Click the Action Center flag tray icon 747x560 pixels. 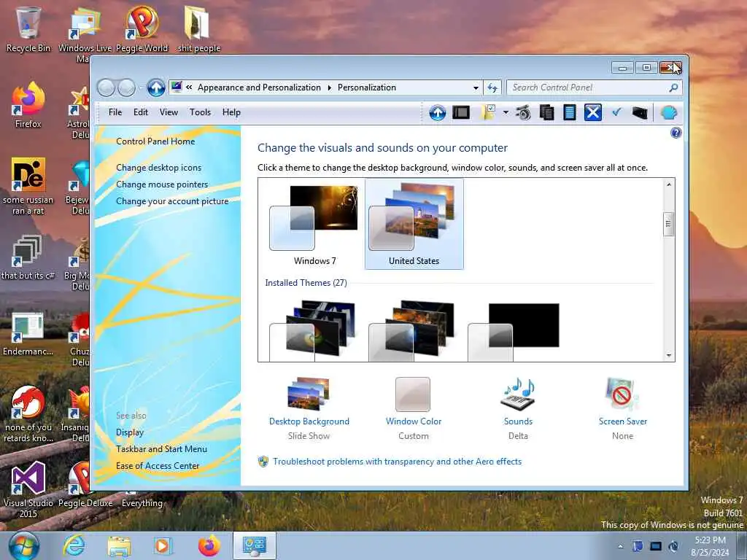click(638, 546)
